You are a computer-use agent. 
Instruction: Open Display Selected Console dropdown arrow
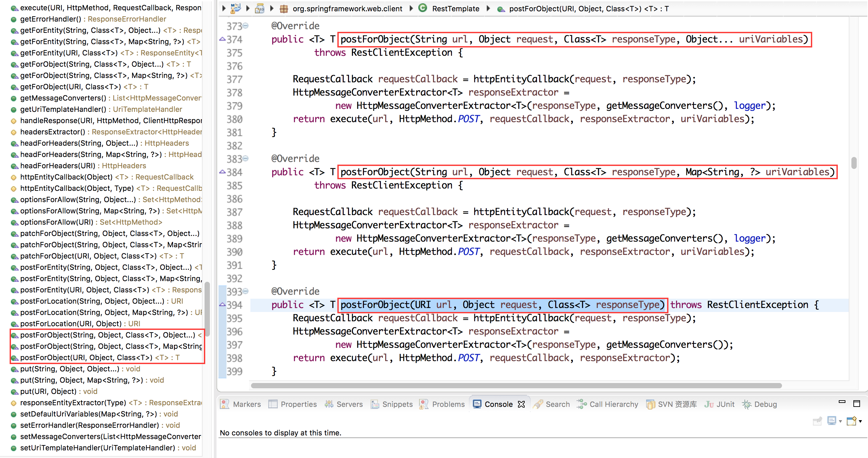[x=840, y=421]
